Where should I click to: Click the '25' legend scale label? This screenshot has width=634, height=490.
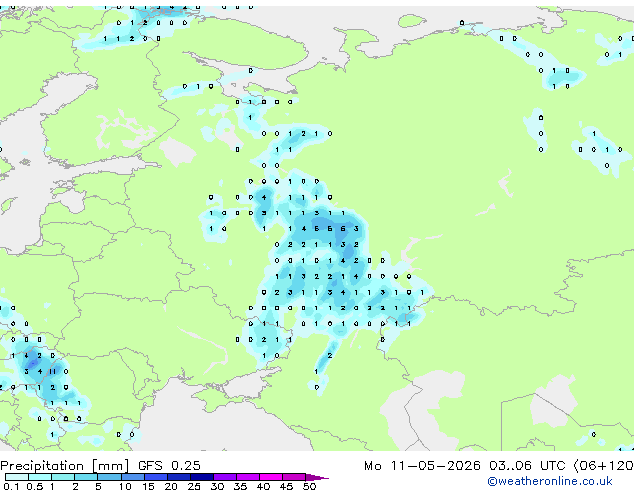click(194, 486)
